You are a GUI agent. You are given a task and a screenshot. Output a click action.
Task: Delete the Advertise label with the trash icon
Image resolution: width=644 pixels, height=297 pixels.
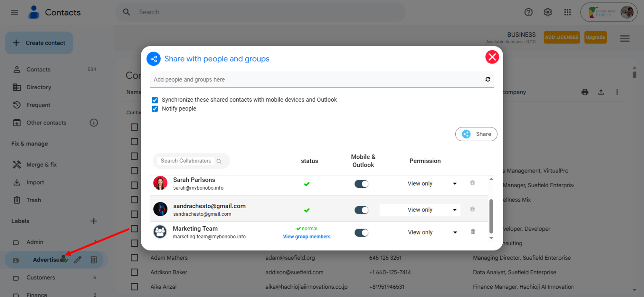[94, 260]
